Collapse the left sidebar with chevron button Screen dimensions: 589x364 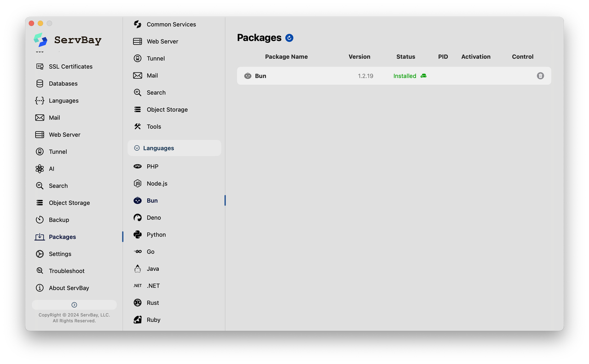point(74,305)
